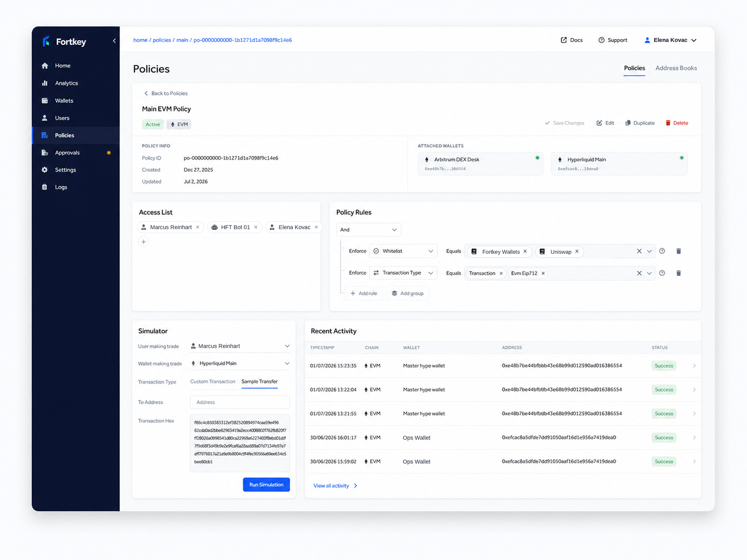Open Logs in the sidebar
This screenshot has width=747, height=560.
tap(76, 187)
